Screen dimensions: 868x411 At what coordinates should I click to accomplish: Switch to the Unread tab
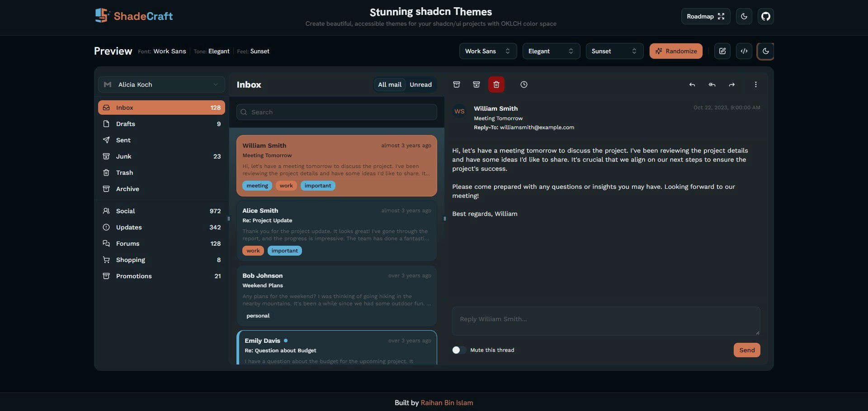point(420,84)
